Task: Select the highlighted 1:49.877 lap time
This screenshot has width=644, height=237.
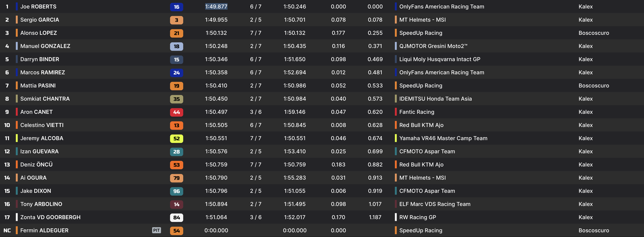Action: point(216,7)
